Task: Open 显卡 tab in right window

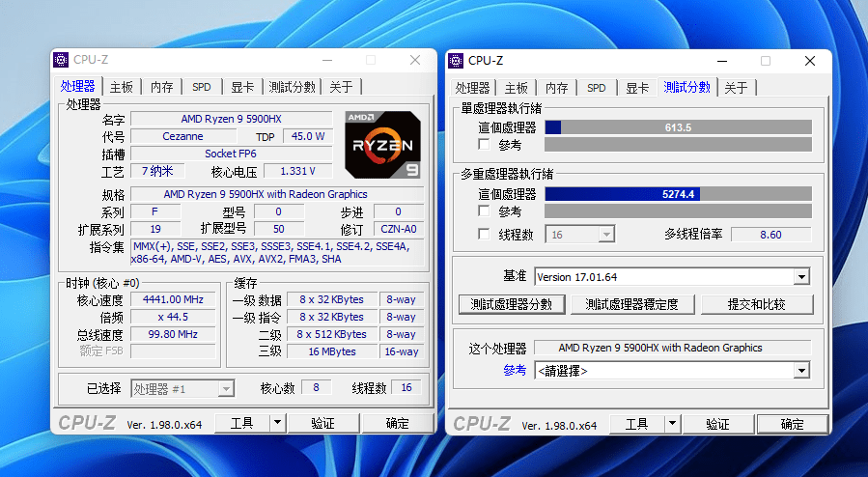Action: click(x=636, y=88)
